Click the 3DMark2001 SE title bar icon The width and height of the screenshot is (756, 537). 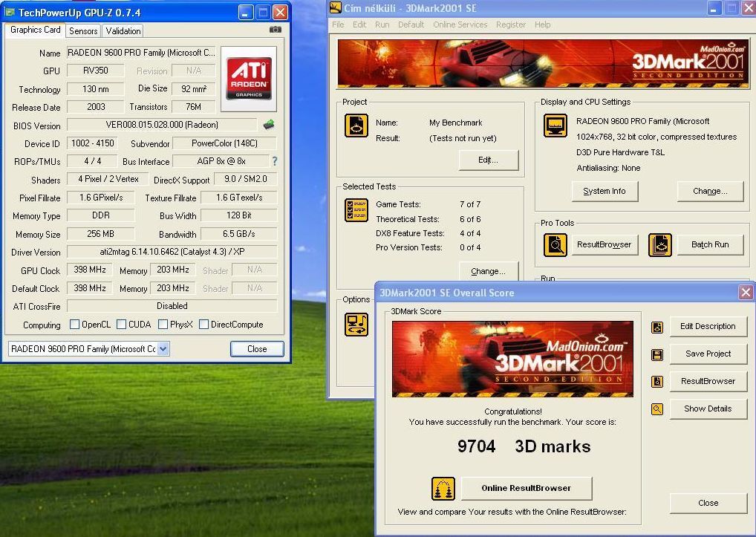tap(335, 7)
